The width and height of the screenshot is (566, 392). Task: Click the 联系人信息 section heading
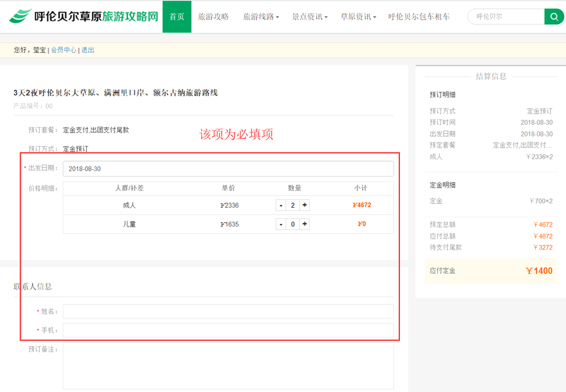33,287
